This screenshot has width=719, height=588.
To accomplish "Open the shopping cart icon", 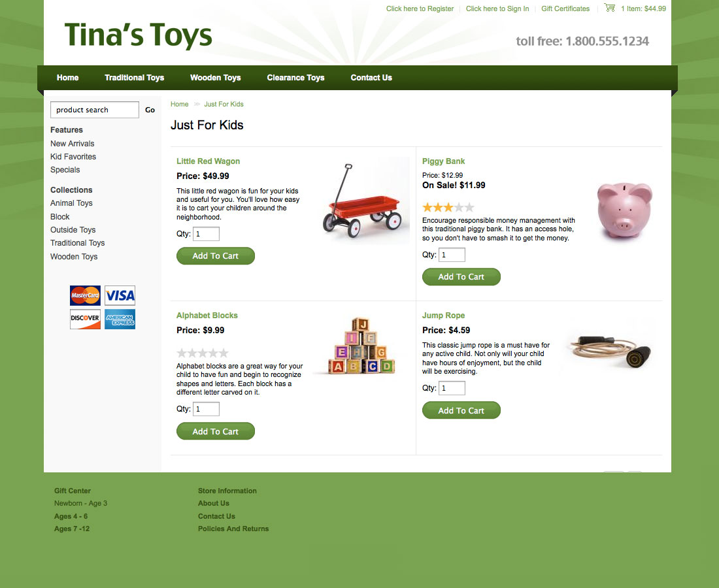I will pos(609,8).
